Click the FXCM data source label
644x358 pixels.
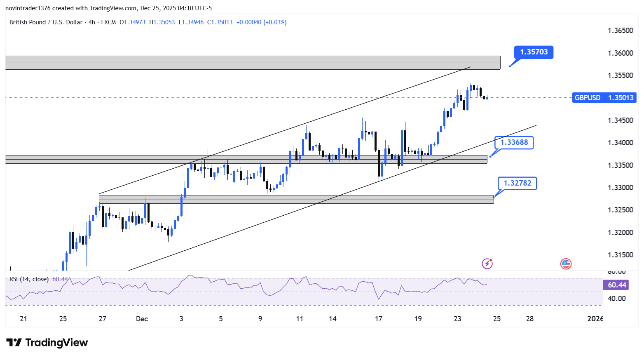[x=108, y=22]
